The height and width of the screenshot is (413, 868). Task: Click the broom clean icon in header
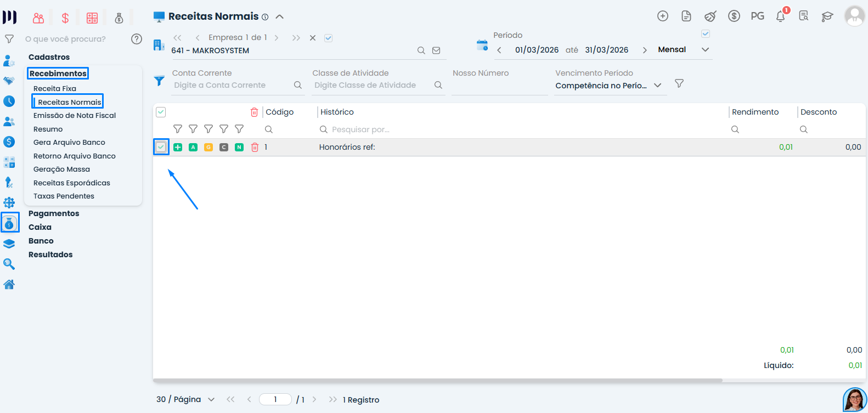pos(711,16)
